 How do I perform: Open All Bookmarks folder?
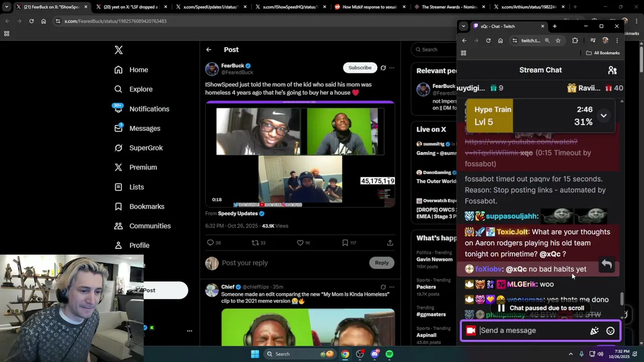pyautogui.click(x=603, y=53)
